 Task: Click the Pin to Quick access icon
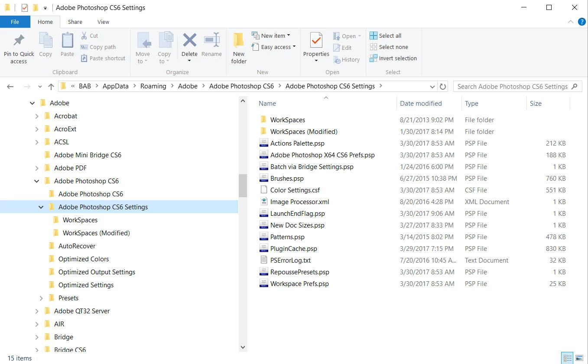pos(19,40)
